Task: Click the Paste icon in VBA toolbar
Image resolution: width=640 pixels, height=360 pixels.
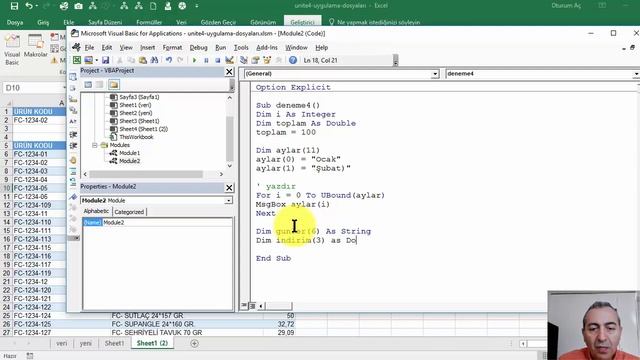Action: coord(143,60)
